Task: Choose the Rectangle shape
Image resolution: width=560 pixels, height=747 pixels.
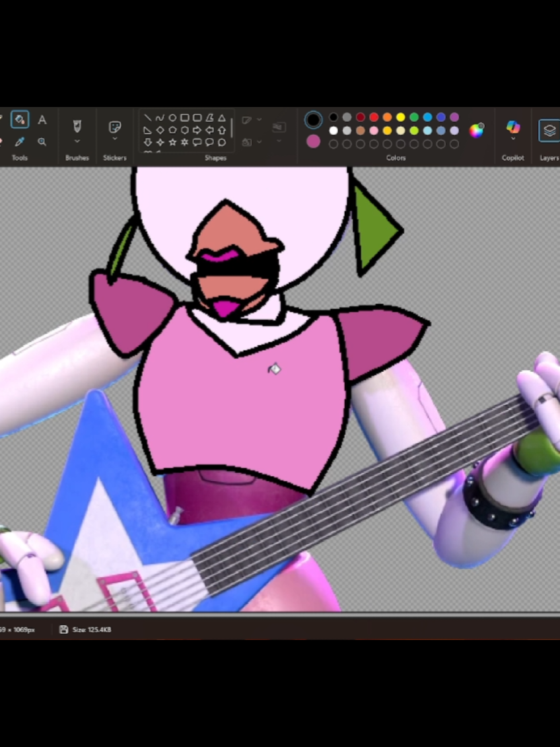Action: (x=185, y=118)
